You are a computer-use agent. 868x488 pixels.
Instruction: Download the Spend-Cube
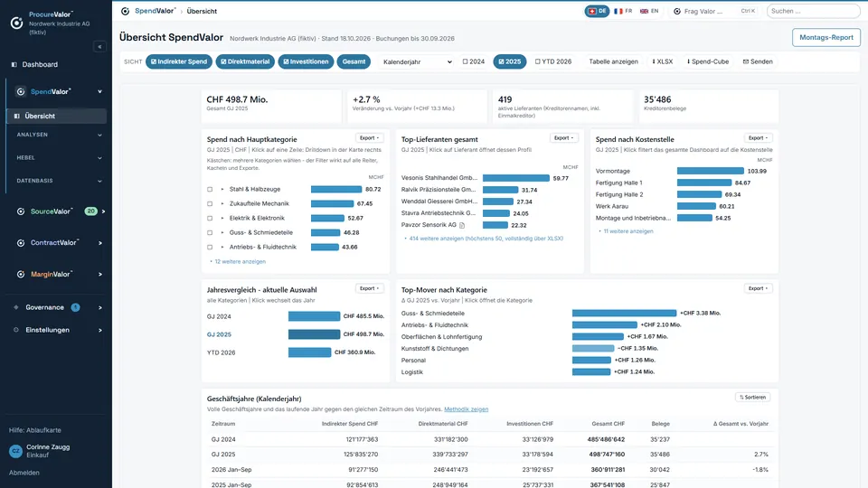point(708,61)
